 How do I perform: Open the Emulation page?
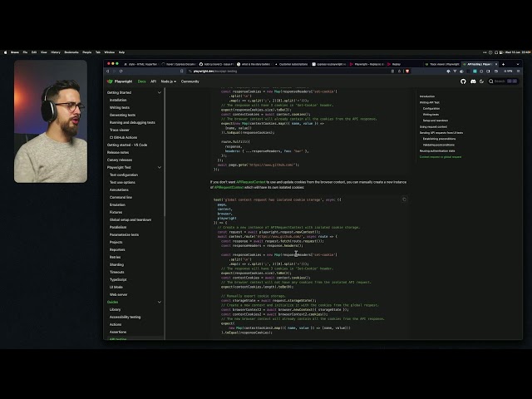pos(117,204)
